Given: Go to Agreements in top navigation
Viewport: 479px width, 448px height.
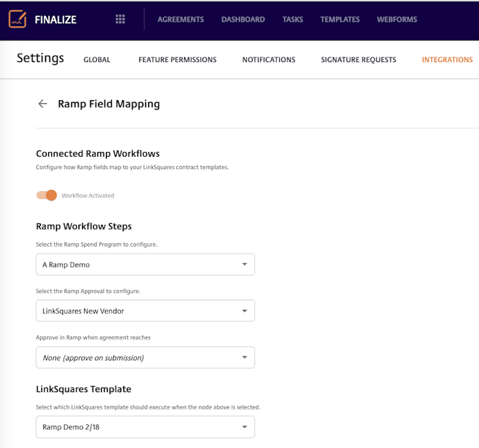Looking at the screenshot, I should click(181, 20).
